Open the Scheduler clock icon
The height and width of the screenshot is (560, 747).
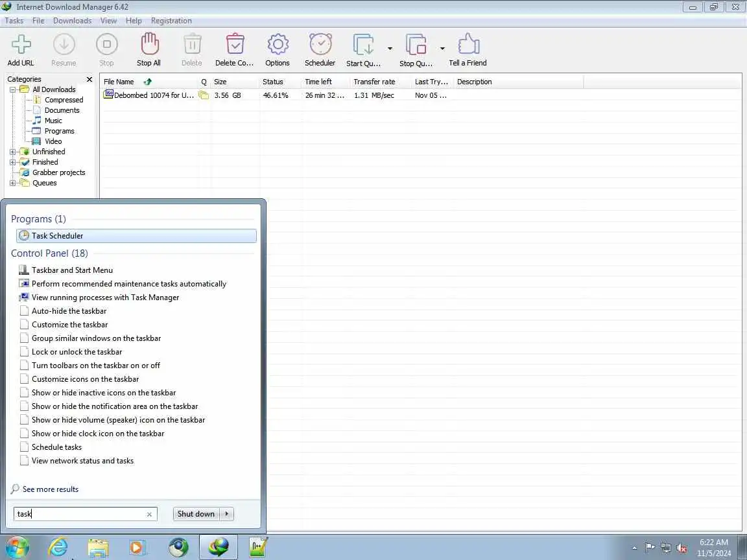[x=320, y=44]
